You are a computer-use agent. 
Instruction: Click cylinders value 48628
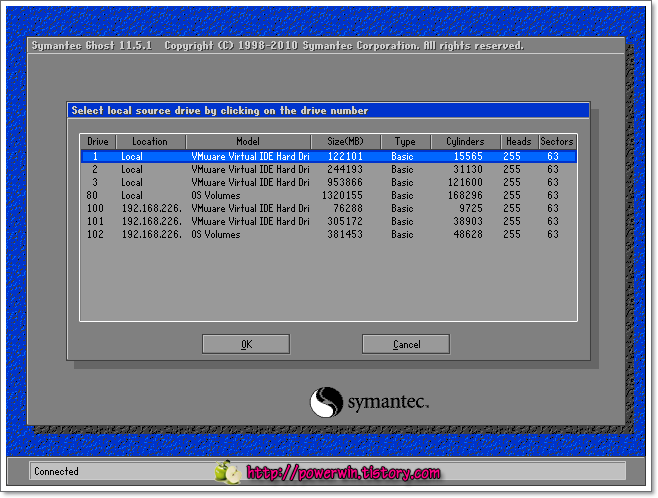click(x=468, y=235)
